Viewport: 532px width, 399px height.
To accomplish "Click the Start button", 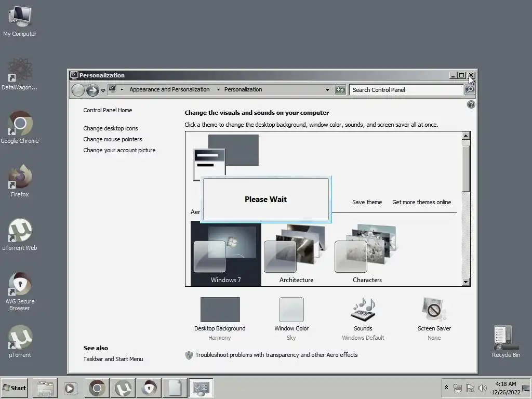I will [x=14, y=388].
